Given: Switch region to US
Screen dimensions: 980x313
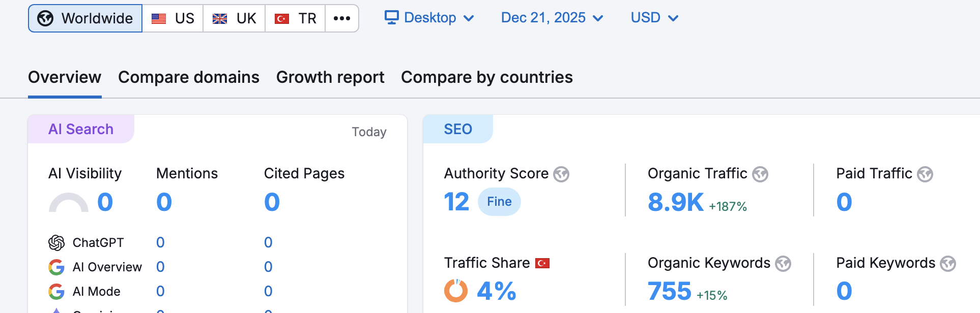Looking at the screenshot, I should pos(172,18).
